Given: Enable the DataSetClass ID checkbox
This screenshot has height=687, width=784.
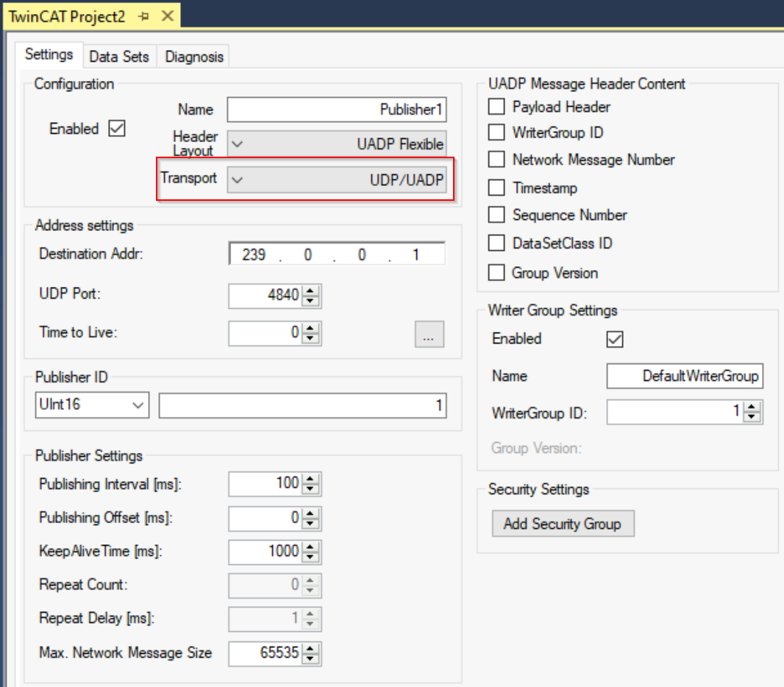Looking at the screenshot, I should pyautogui.click(x=496, y=243).
